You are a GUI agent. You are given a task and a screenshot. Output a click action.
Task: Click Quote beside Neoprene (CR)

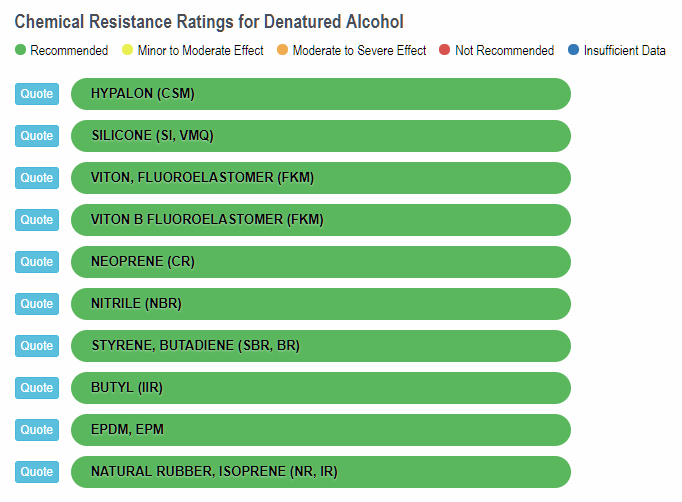pyautogui.click(x=37, y=262)
